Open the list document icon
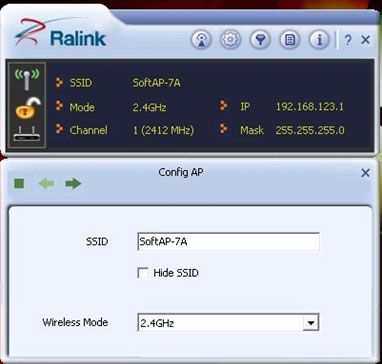The width and height of the screenshot is (382, 364). pos(290,40)
